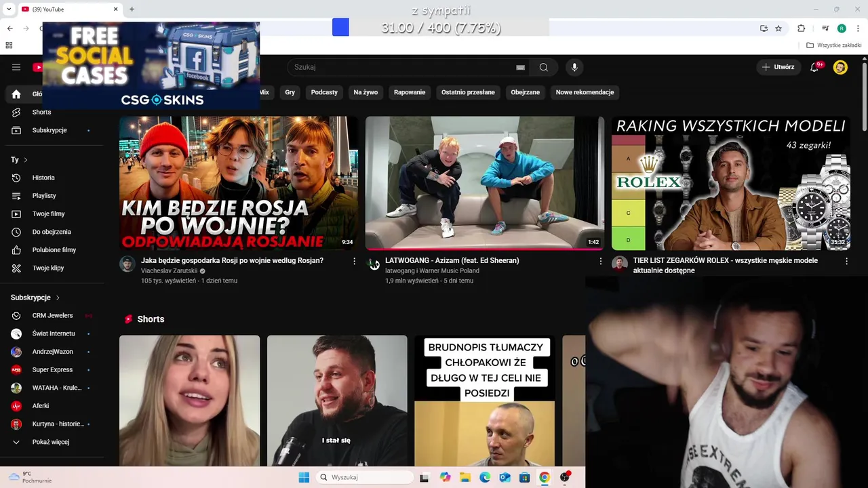Open the YouTube account avatar menu
Screen dimensions: 868x488
click(x=840, y=67)
